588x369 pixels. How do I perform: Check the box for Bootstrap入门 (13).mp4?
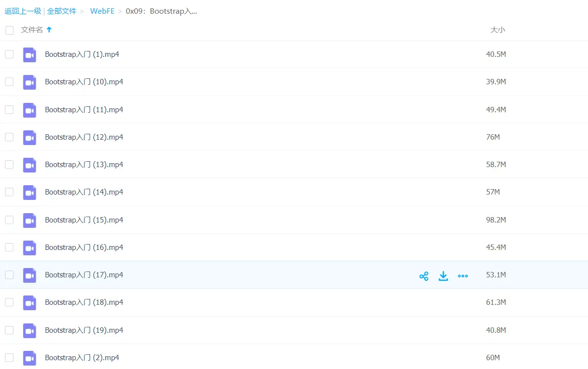[x=9, y=165]
